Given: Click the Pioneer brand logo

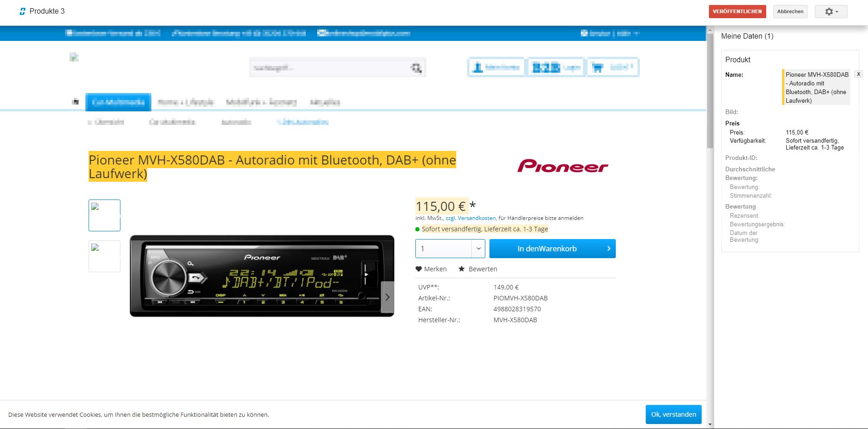Looking at the screenshot, I should [x=563, y=166].
